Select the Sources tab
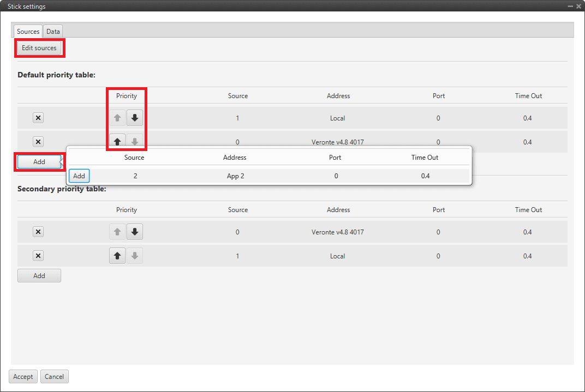The width and height of the screenshot is (585, 392). pos(28,32)
